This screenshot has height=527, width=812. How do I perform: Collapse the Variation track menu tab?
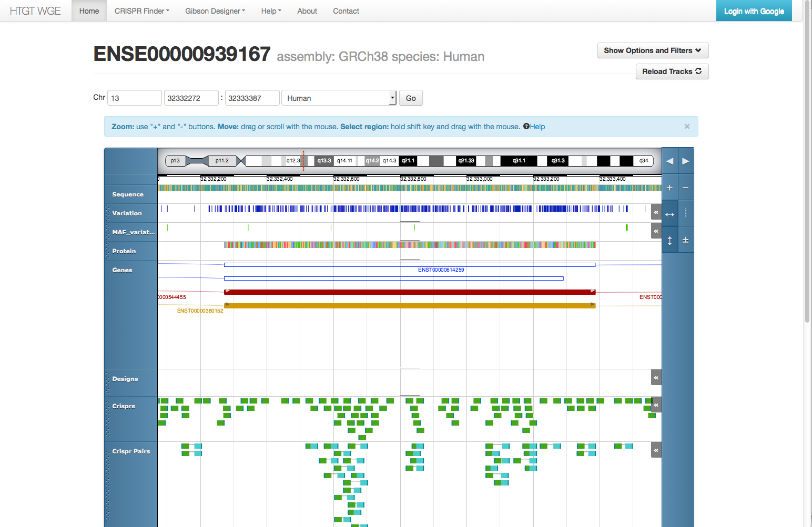click(656, 212)
